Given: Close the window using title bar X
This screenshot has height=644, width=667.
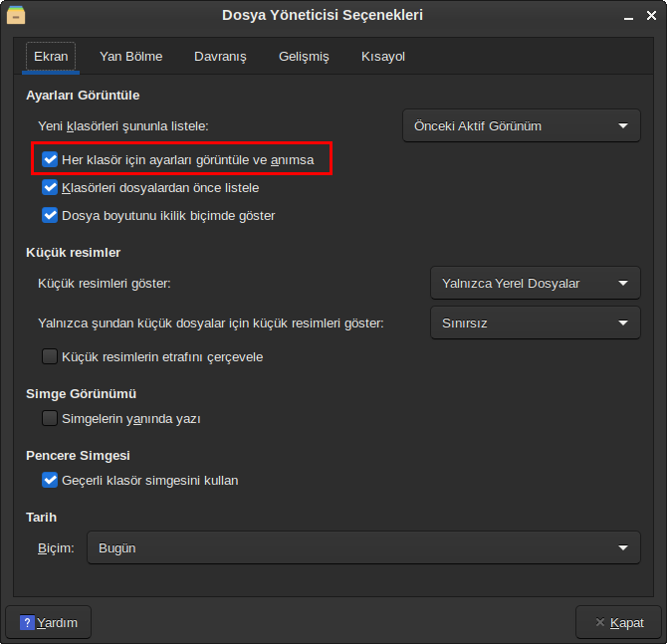Looking at the screenshot, I should pyautogui.click(x=650, y=16).
